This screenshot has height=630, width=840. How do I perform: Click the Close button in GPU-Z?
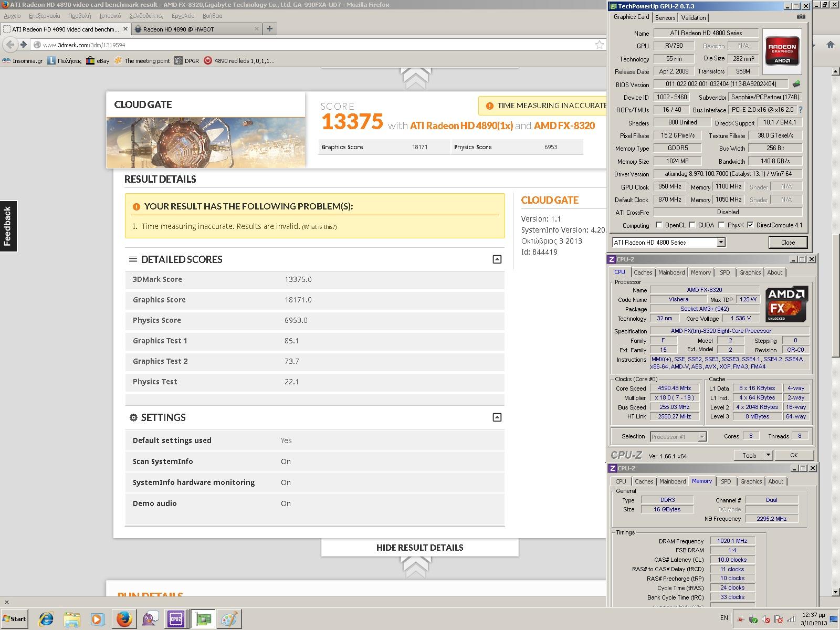pyautogui.click(x=787, y=243)
